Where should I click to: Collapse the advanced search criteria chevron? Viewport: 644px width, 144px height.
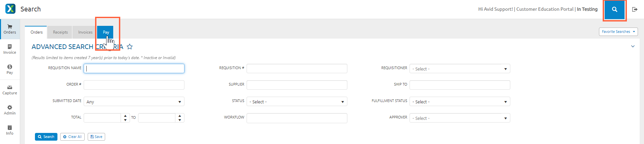point(633,46)
